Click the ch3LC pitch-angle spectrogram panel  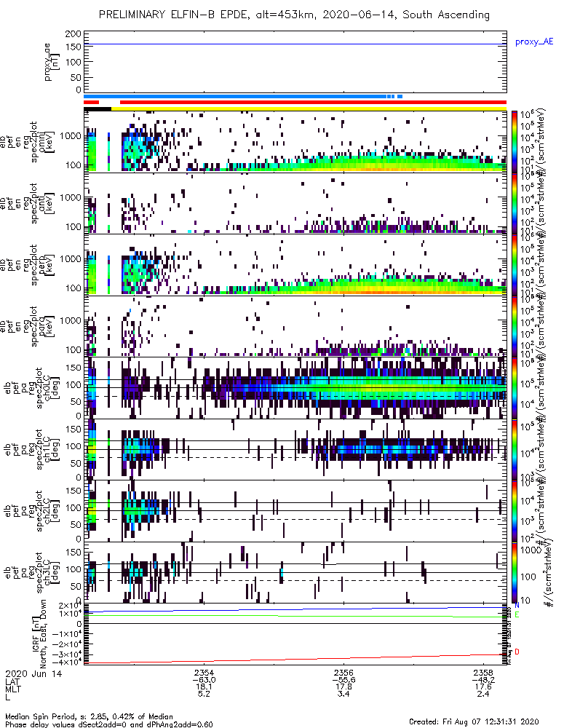pos(295,572)
